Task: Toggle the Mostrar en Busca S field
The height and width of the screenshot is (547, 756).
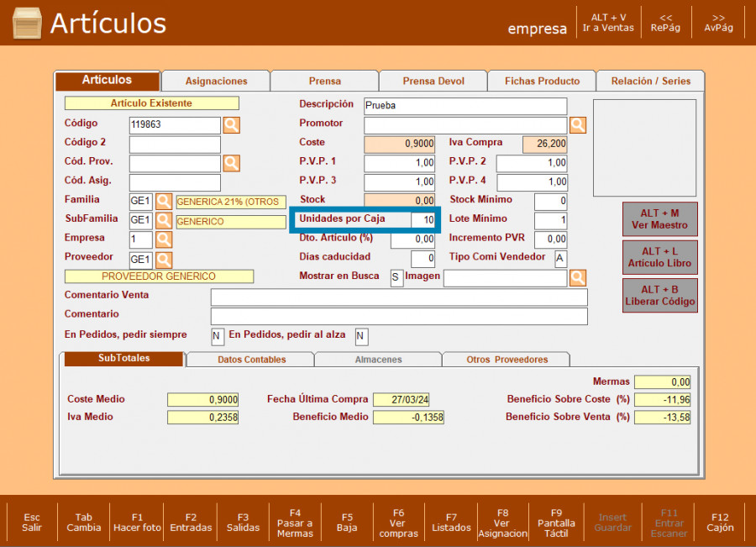Action: (x=396, y=278)
